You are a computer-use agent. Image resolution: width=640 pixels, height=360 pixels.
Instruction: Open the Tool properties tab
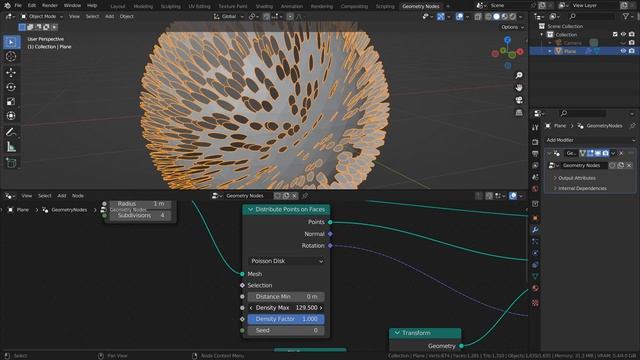point(535,128)
